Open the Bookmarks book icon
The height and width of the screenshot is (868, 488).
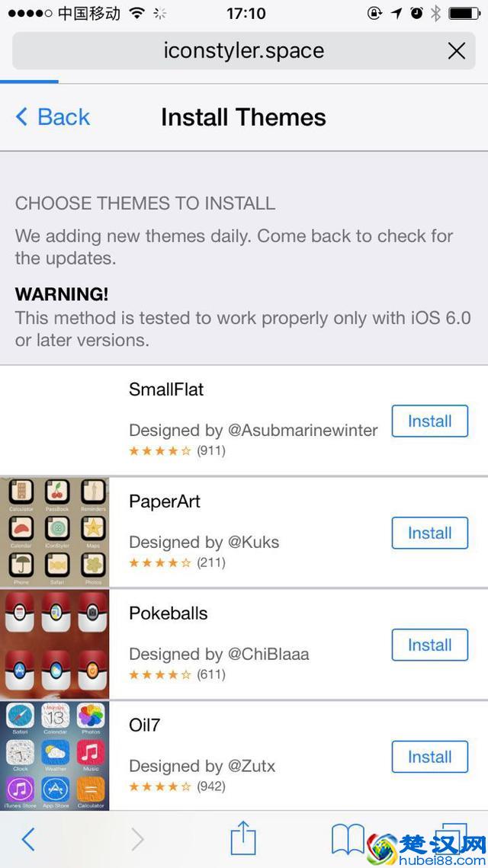coord(348,839)
